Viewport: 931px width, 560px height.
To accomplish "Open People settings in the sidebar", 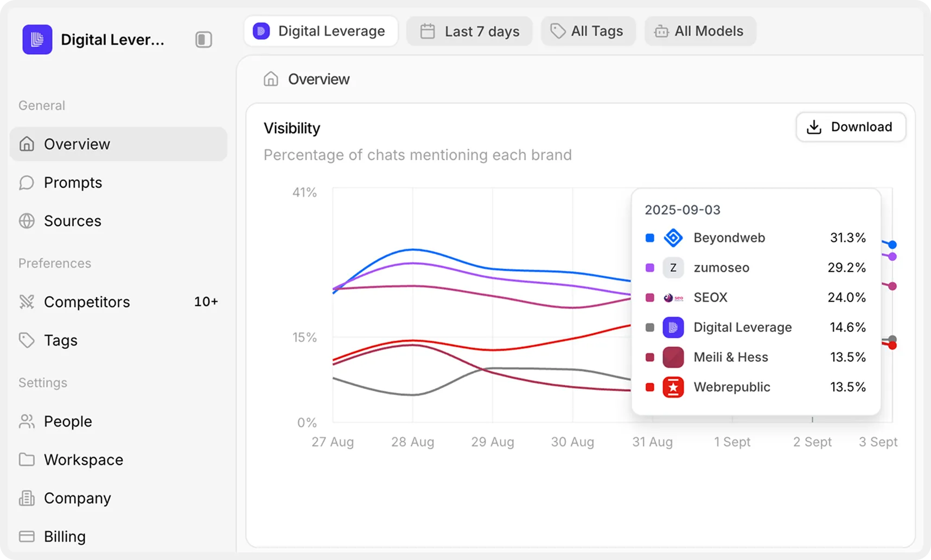I will (118, 421).
